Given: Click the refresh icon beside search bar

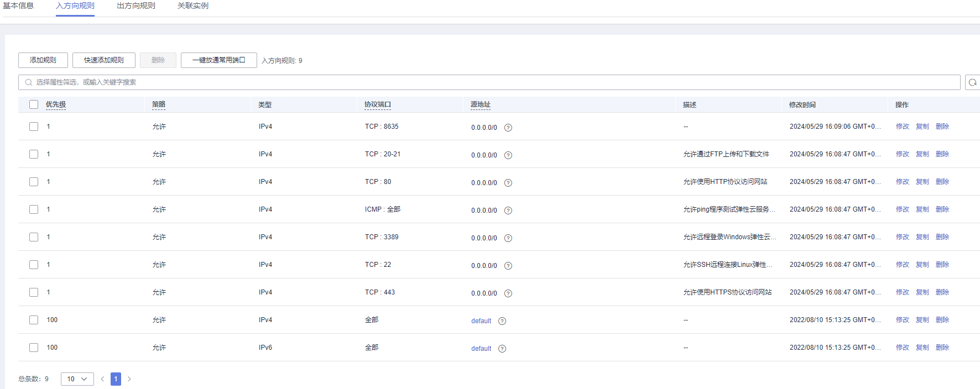Looking at the screenshot, I should 972,82.
